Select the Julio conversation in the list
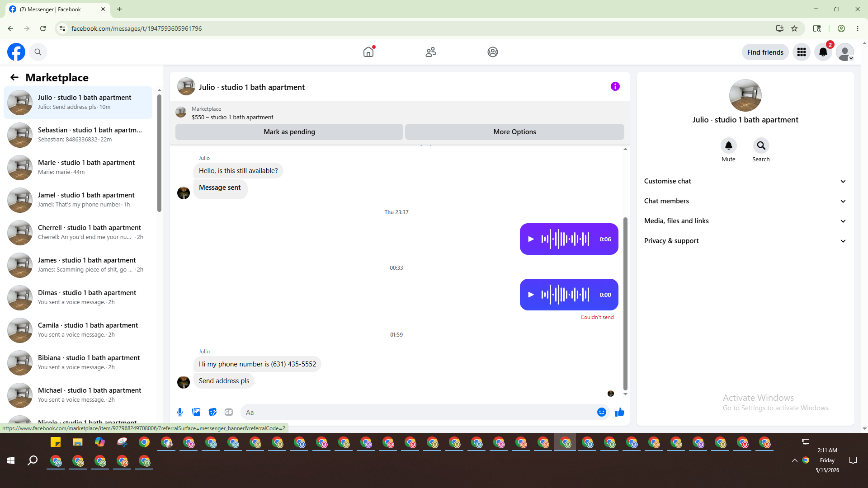This screenshot has height=488, width=868. click(x=78, y=102)
